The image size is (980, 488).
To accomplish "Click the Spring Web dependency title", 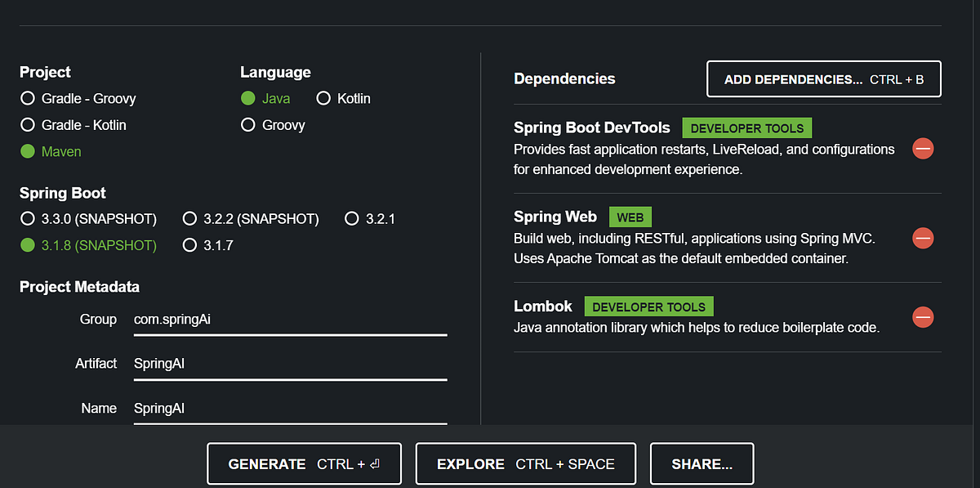I will 555,217.
